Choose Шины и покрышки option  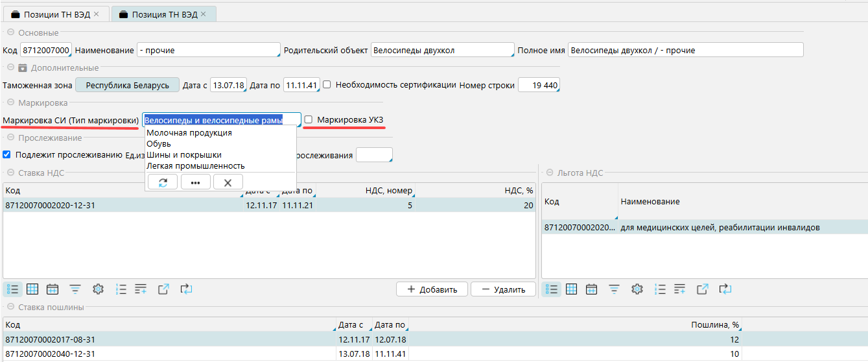[184, 155]
